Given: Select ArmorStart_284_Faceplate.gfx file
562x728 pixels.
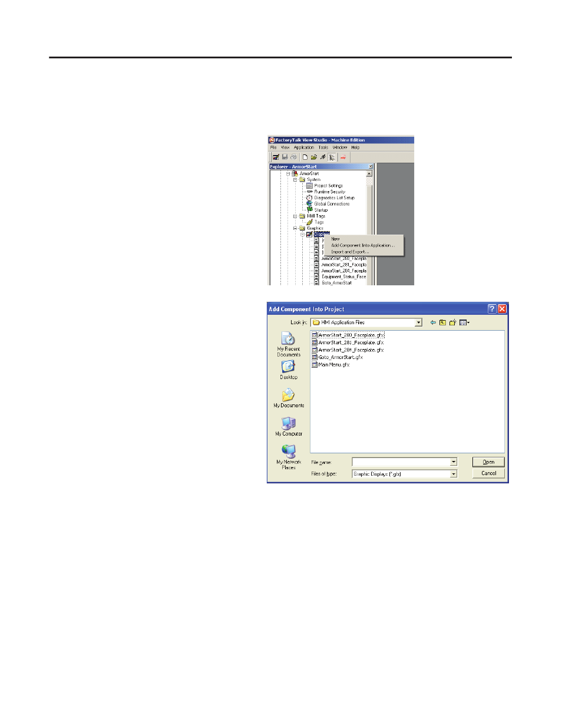Looking at the screenshot, I should pos(348,350).
